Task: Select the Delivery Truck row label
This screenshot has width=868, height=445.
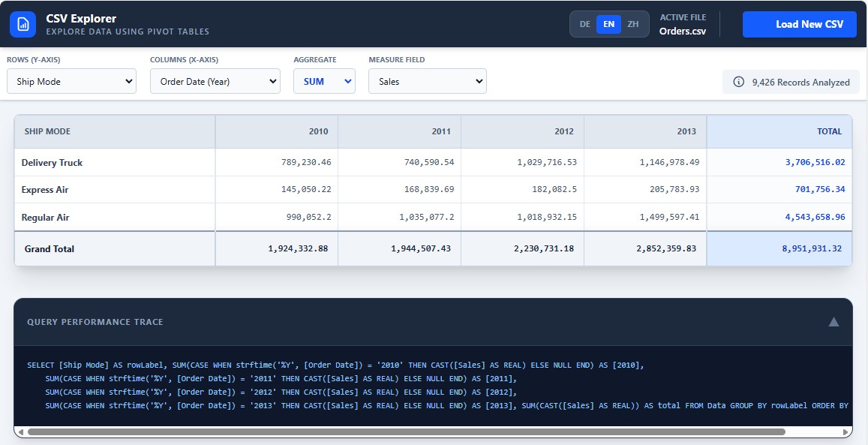Action: point(53,163)
